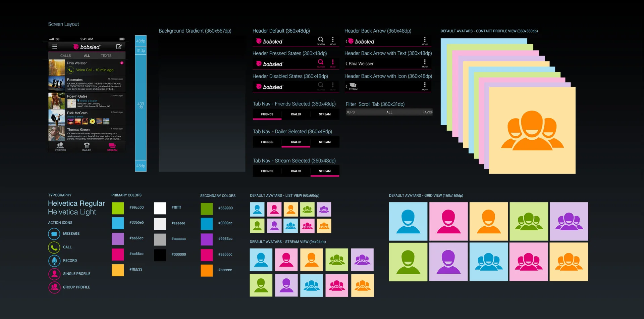644x319 pixels.
Task: Open Rick McGrath row in phone list
Action: click(87, 118)
